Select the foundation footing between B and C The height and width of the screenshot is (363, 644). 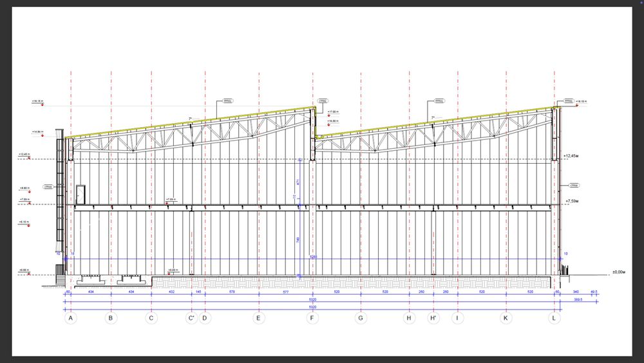pyautogui.click(x=131, y=280)
